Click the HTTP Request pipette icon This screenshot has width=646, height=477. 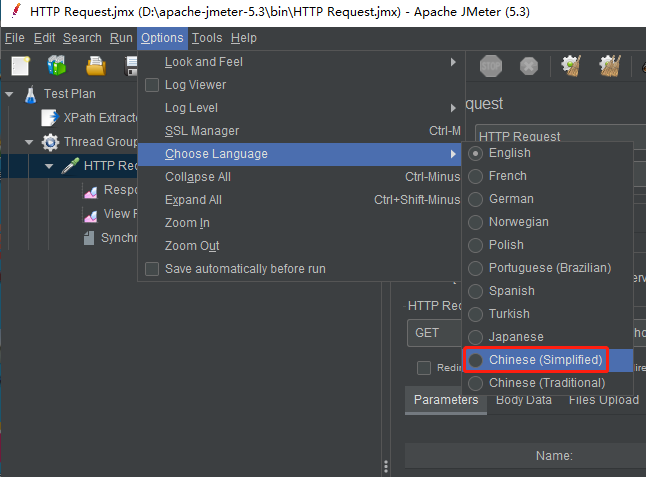pyautogui.click(x=70, y=166)
